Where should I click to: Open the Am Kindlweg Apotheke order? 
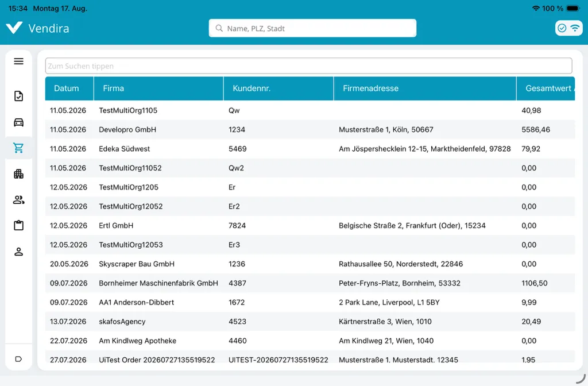[310, 341]
